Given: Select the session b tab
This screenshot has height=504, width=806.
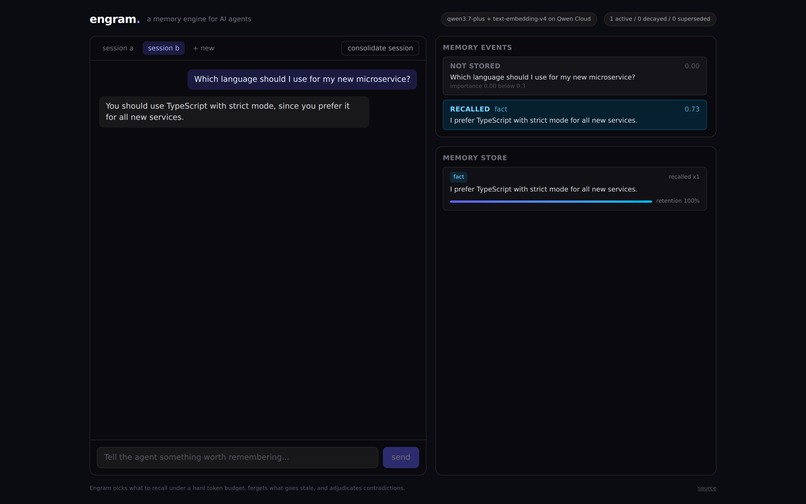Looking at the screenshot, I should point(163,48).
